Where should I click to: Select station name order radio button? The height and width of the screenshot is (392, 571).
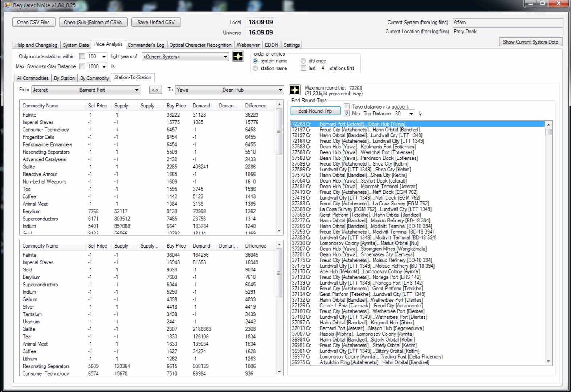coord(255,68)
